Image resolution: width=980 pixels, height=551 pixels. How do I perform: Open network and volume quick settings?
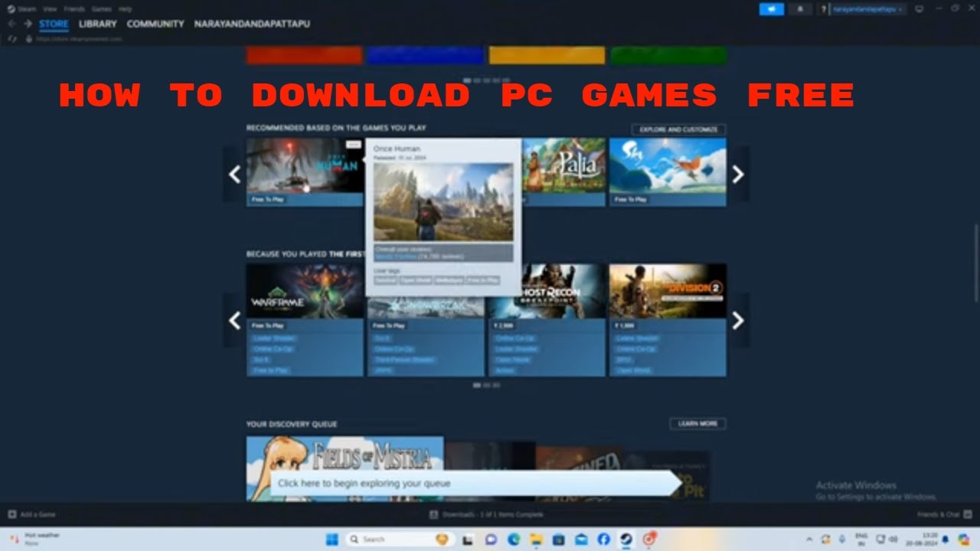[x=886, y=540]
